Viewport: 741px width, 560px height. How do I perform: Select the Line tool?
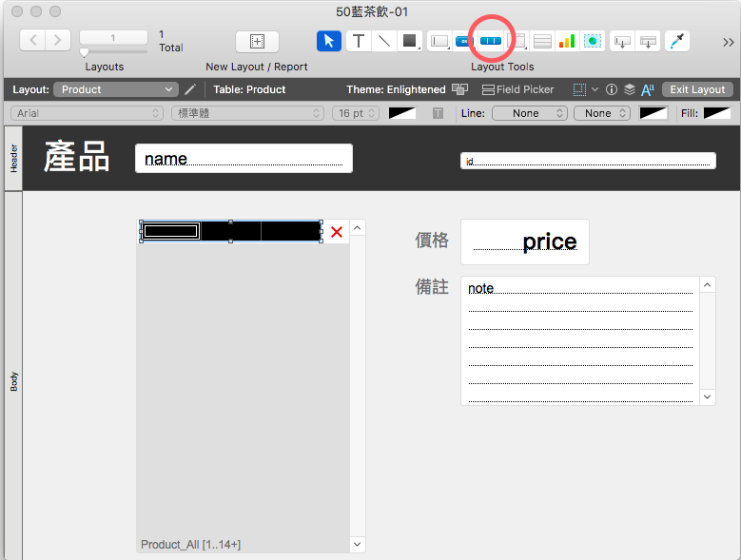pos(384,41)
